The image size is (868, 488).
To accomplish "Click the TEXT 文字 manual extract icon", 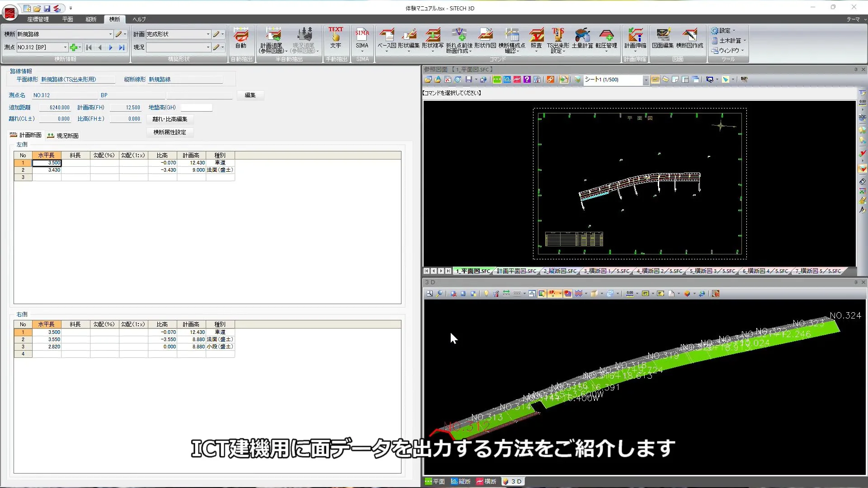I will [335, 37].
